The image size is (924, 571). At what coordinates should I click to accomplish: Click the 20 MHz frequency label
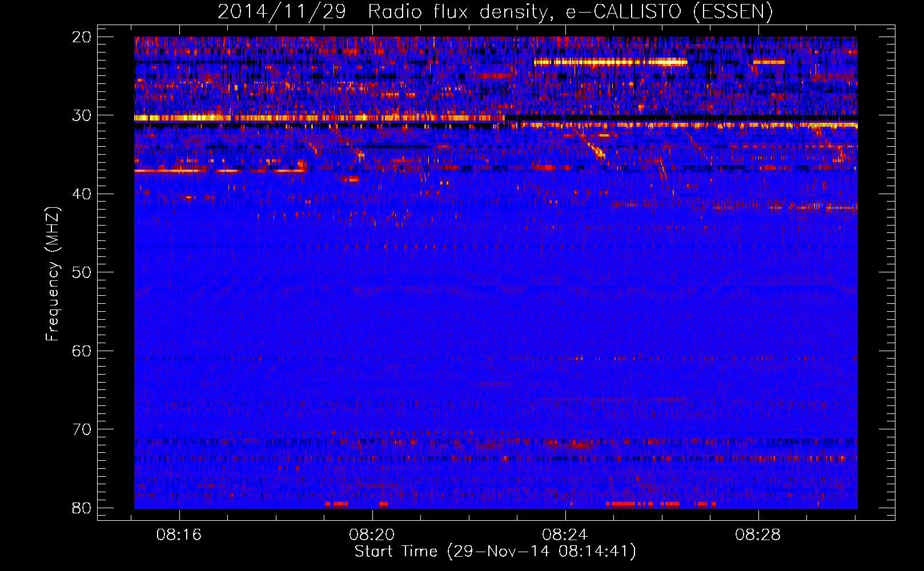click(82, 37)
